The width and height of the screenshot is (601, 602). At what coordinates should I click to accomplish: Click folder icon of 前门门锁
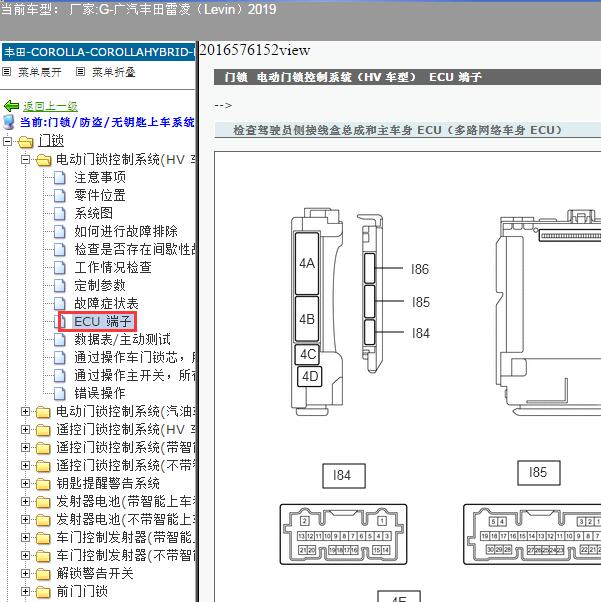point(43,592)
